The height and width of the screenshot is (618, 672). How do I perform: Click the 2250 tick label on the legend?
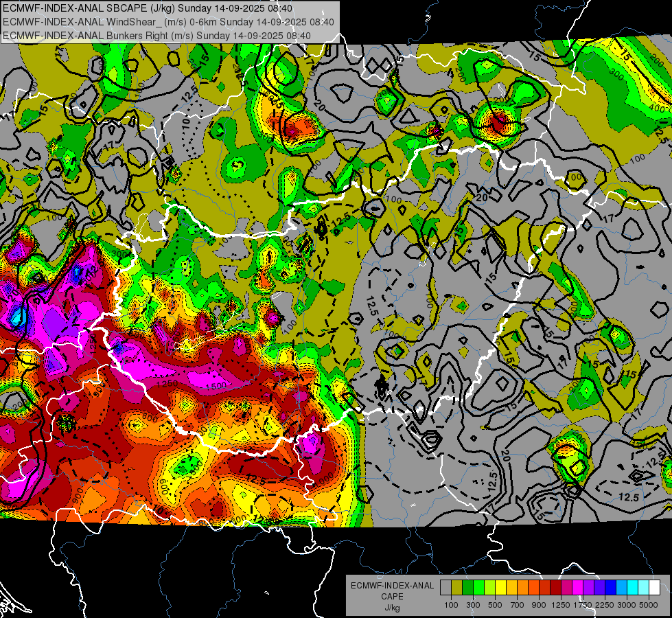[605, 605]
